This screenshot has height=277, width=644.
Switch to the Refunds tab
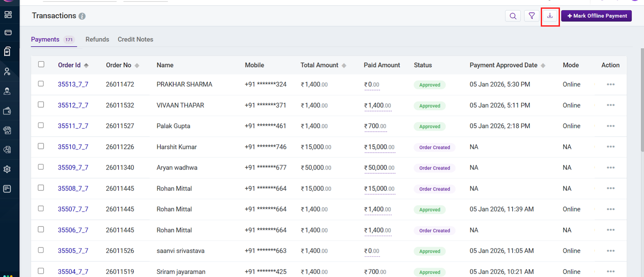97,39
